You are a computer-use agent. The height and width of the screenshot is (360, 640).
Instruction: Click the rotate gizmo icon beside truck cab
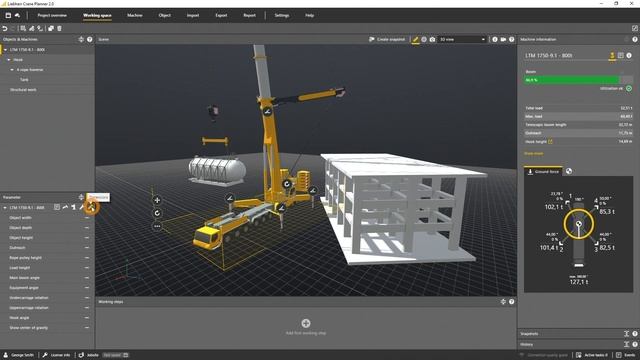(x=157, y=213)
